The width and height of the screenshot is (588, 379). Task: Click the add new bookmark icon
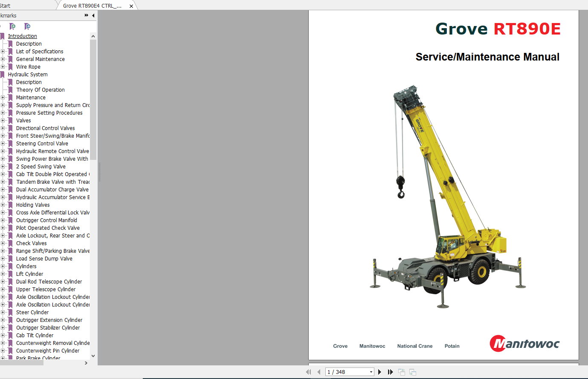pos(13,26)
